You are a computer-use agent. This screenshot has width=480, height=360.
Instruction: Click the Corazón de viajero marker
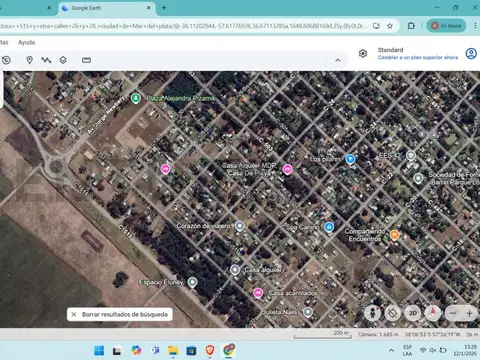point(239,226)
